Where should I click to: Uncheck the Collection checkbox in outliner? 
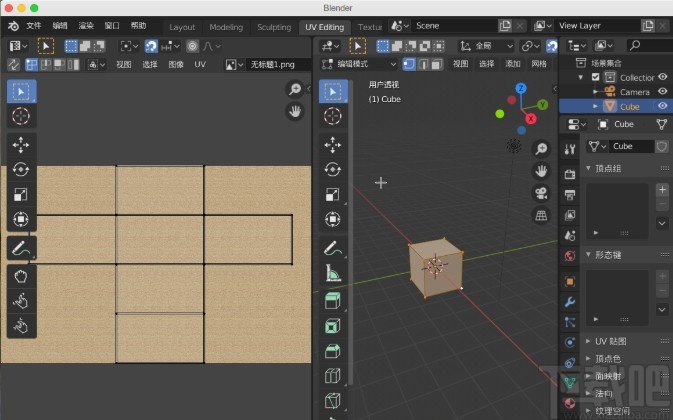(x=596, y=77)
